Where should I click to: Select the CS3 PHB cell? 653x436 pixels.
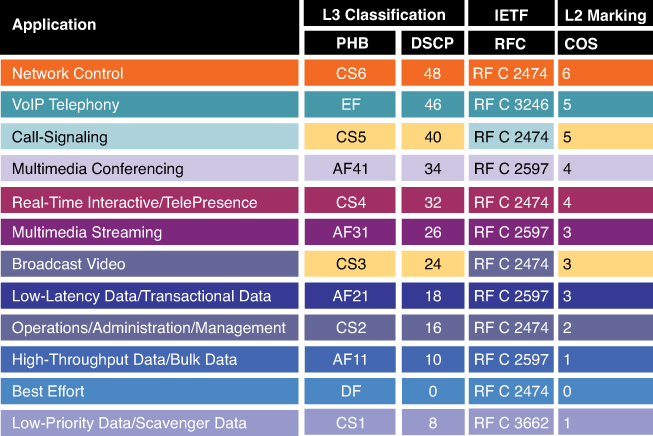click(351, 265)
